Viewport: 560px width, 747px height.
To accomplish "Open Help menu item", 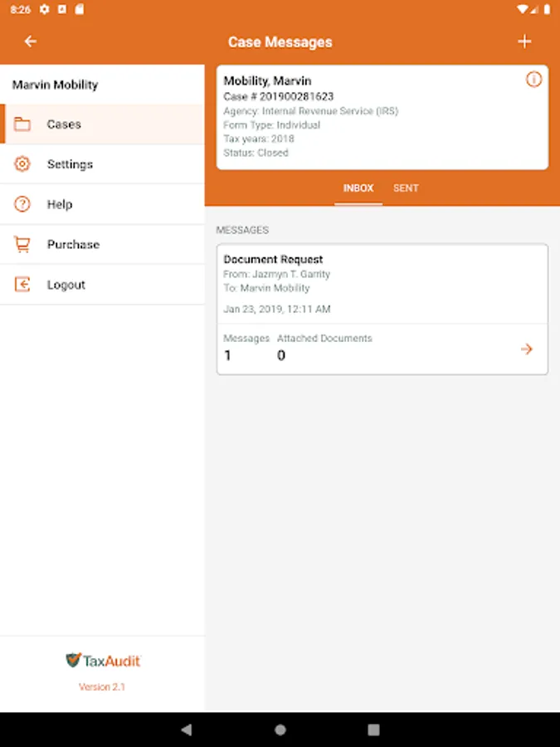I will point(102,204).
